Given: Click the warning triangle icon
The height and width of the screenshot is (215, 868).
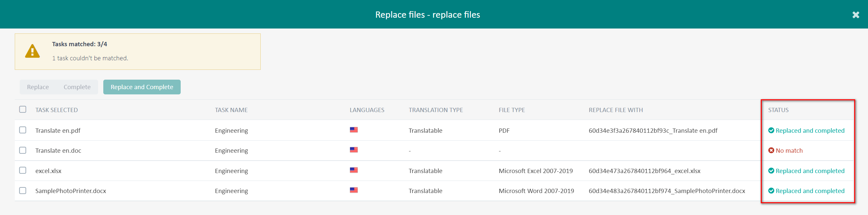Looking at the screenshot, I should [32, 51].
